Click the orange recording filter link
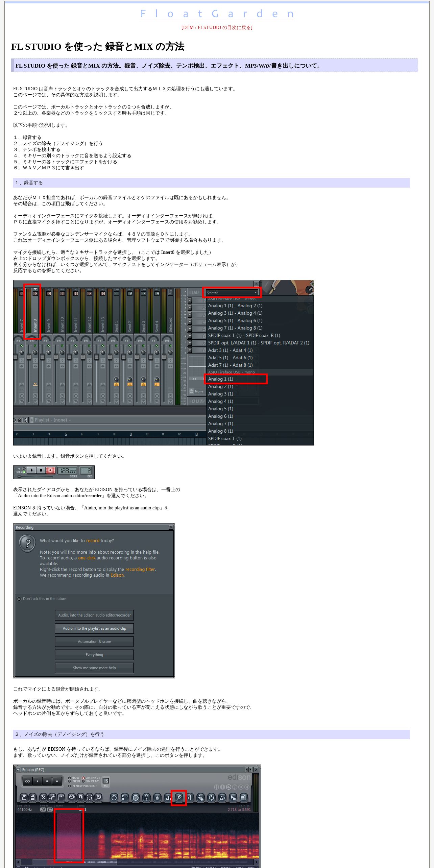The image size is (434, 868). 140,570
